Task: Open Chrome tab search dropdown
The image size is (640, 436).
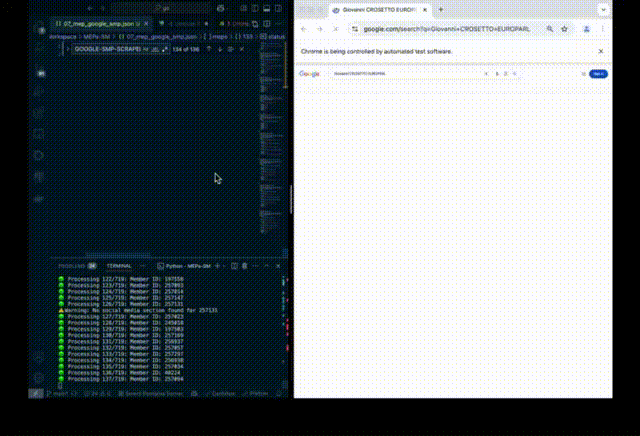Action: click(x=603, y=9)
